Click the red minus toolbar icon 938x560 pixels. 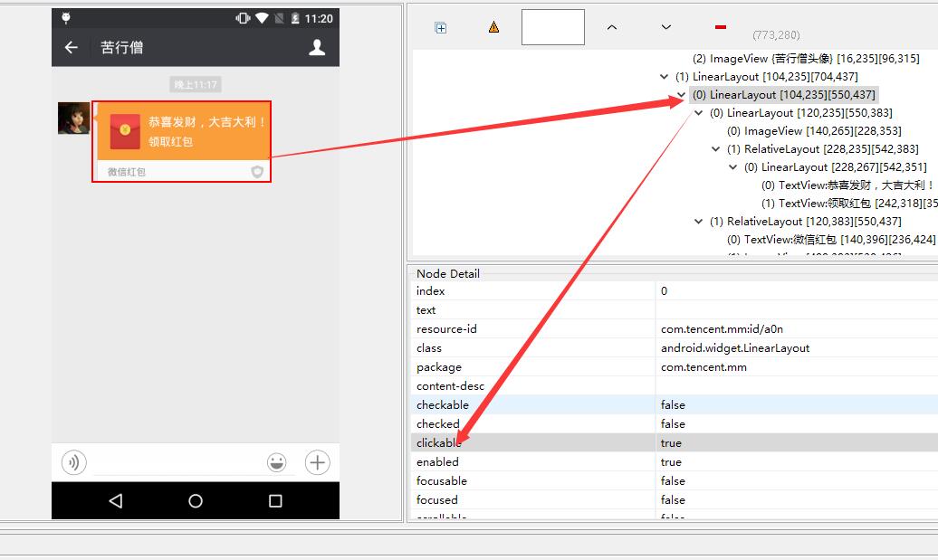[x=721, y=27]
